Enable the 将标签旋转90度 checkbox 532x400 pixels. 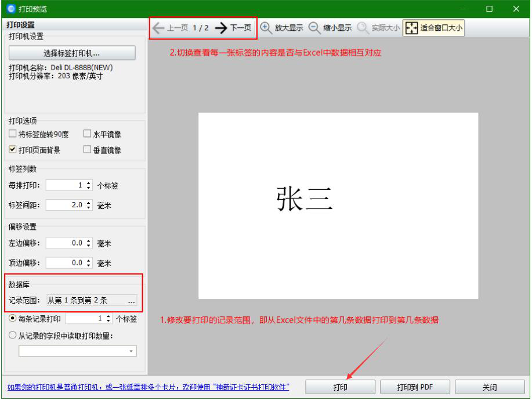point(12,134)
